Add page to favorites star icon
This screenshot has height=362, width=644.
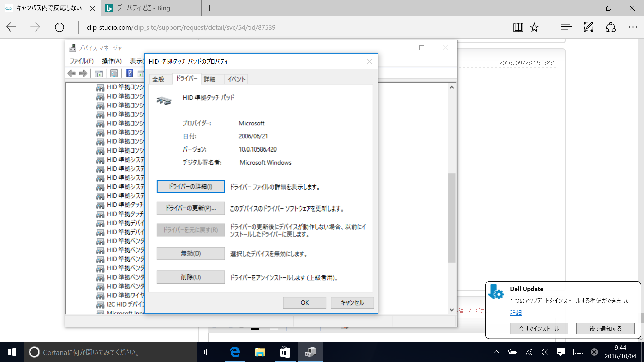(x=534, y=27)
